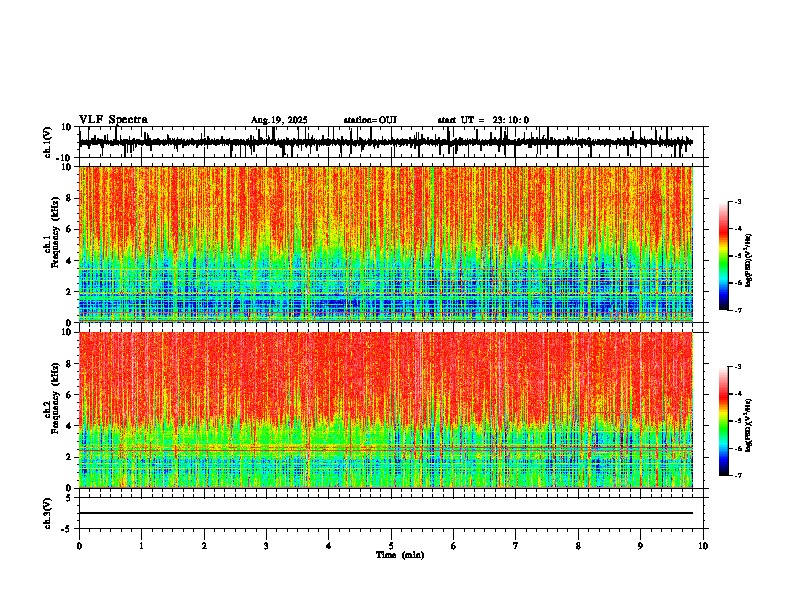The height and width of the screenshot is (612, 792).
Task: Click the 'ch.1(V)' waveform axis label
Action: [x=48, y=142]
